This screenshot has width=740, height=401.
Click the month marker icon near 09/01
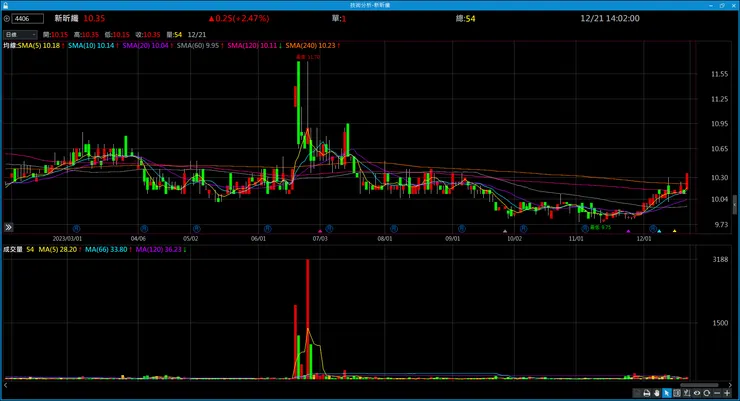[462, 229]
